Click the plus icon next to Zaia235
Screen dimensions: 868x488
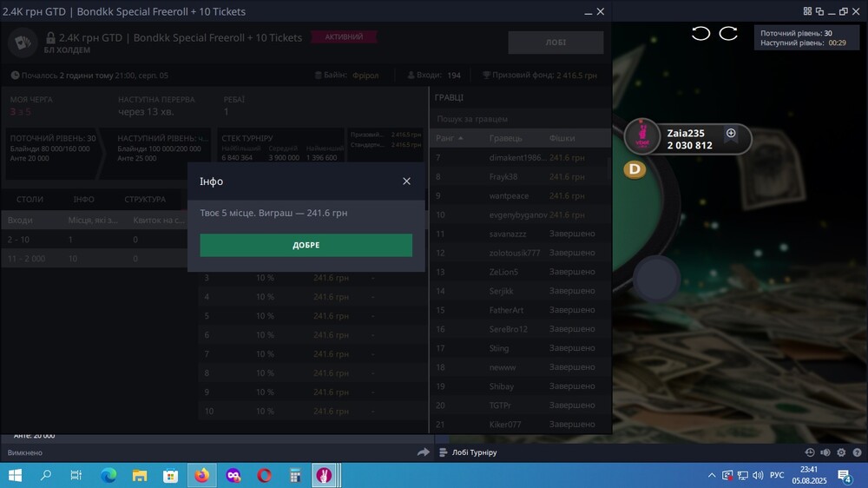[x=731, y=133]
